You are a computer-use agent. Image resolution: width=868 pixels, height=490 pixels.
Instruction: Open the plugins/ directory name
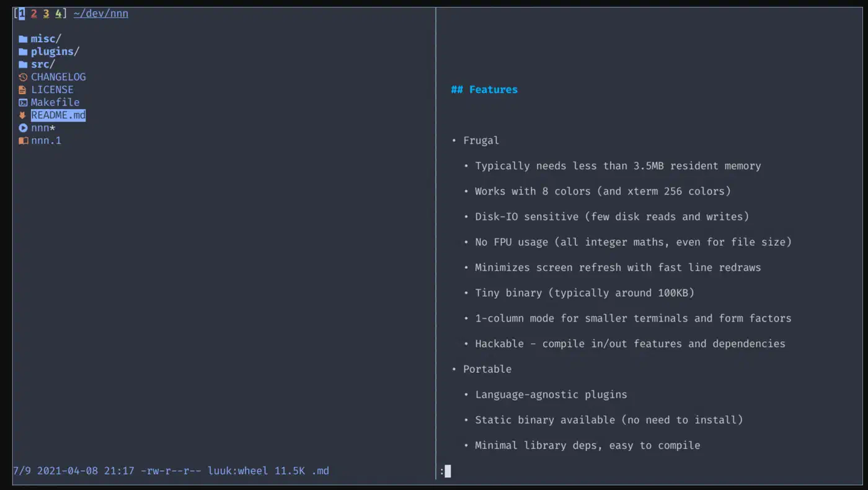55,52
